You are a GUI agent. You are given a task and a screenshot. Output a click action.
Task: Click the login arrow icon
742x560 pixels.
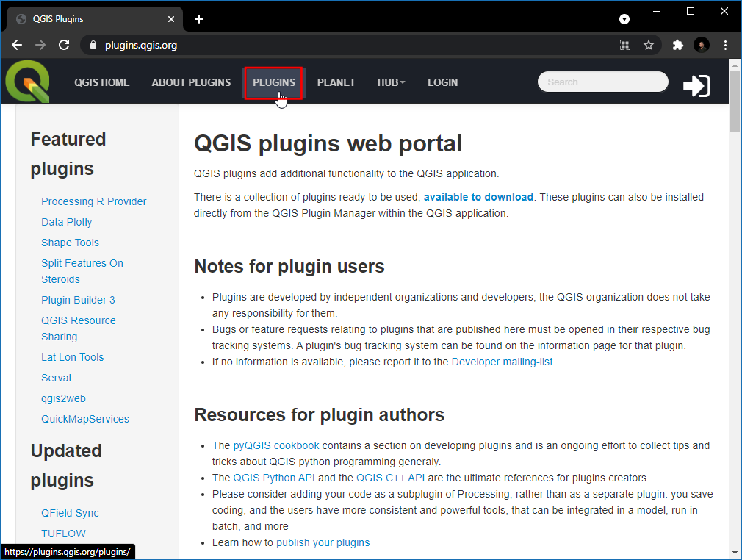tap(696, 85)
